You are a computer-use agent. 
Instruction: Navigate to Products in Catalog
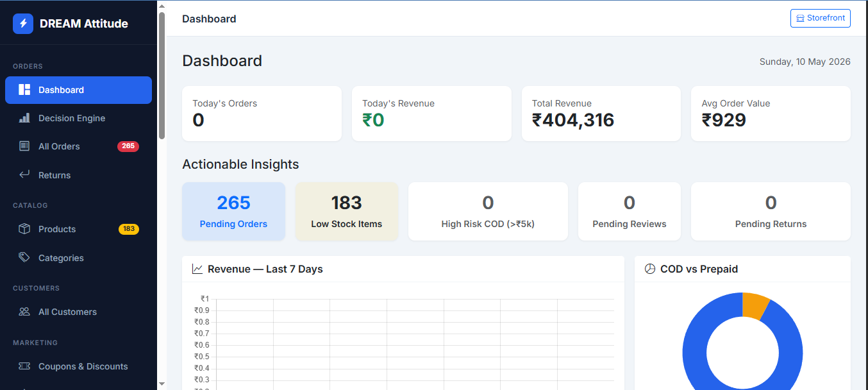pos(78,229)
